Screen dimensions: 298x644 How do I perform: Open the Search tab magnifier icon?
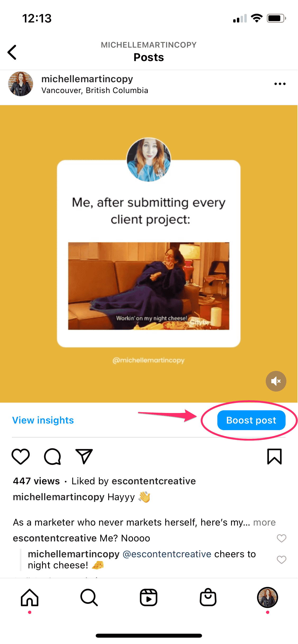pos(89,597)
